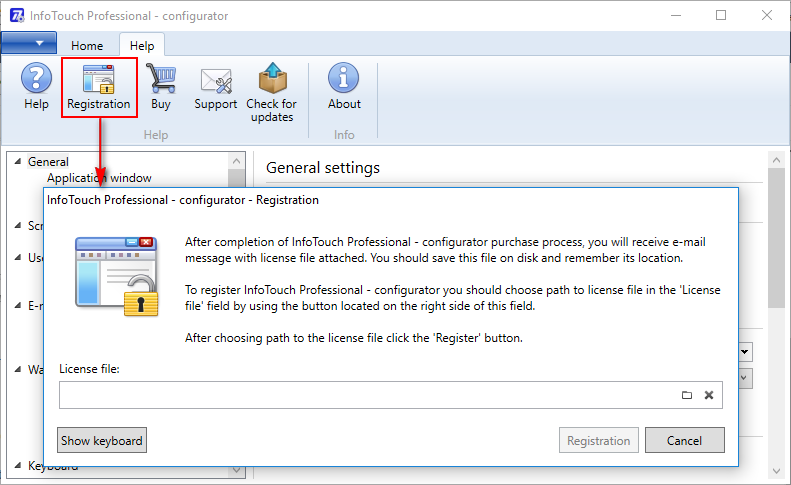The image size is (791, 485).
Task: Click the right panel vertical scrollbar thumb
Action: 776,237
